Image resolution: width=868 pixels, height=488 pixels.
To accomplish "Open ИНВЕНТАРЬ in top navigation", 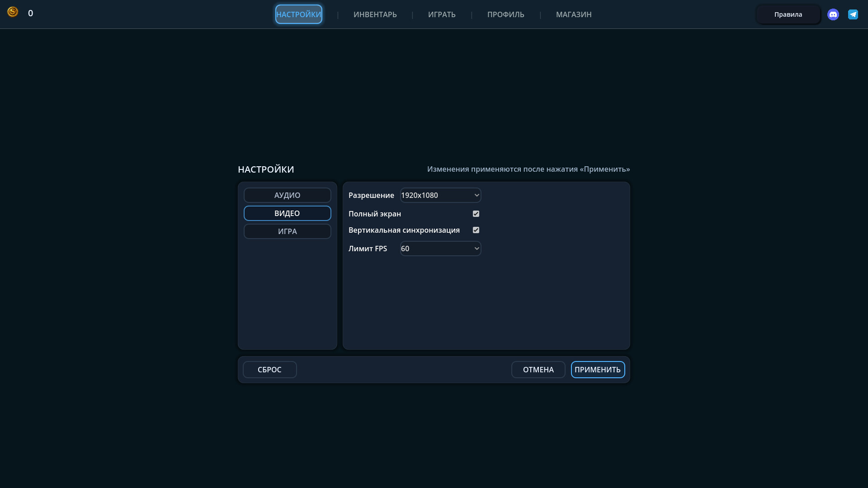I will (x=375, y=14).
